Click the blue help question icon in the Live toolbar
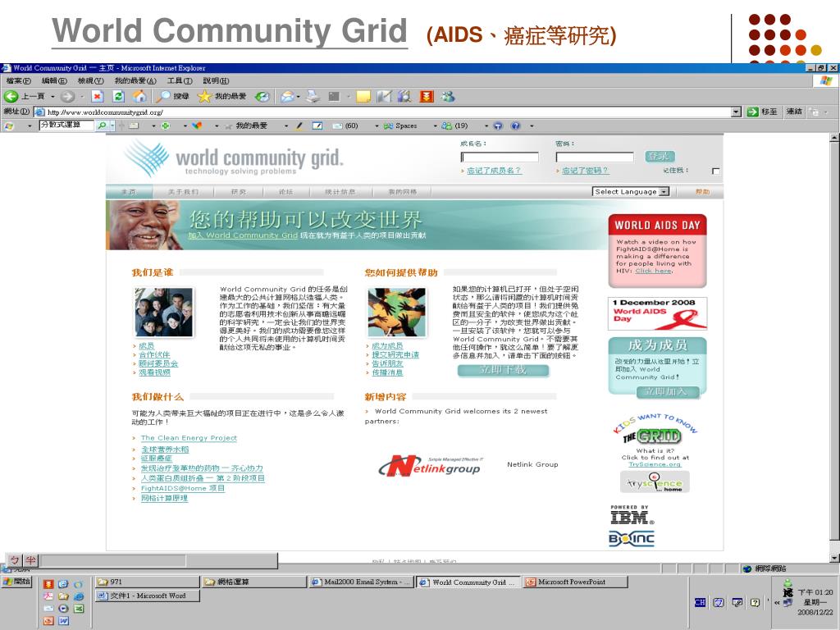Viewport: 840px width, 630px height. [x=515, y=126]
